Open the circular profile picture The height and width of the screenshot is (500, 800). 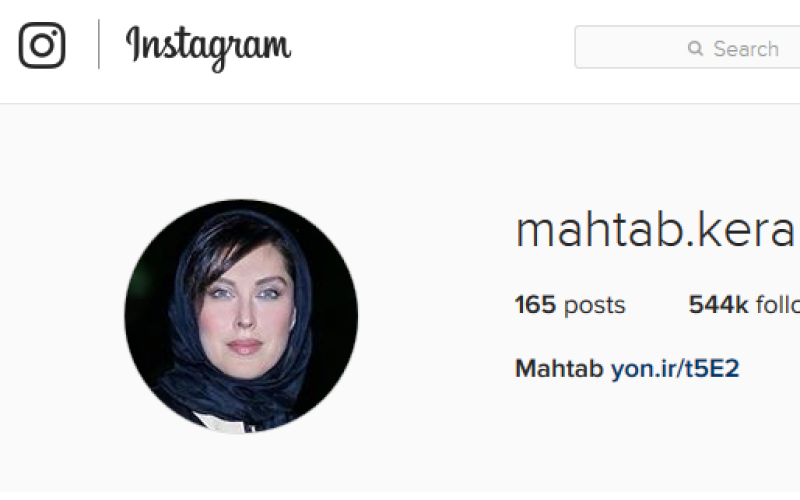(x=241, y=316)
